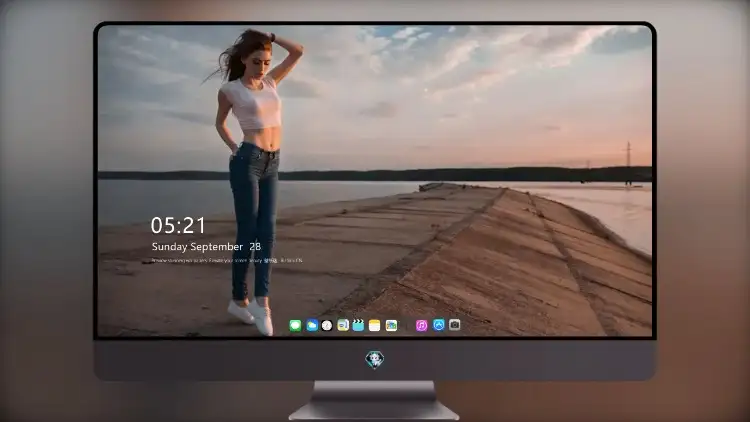Click the logo on monitor chin
Image resolution: width=750 pixels, height=422 pixels.
[x=375, y=360]
